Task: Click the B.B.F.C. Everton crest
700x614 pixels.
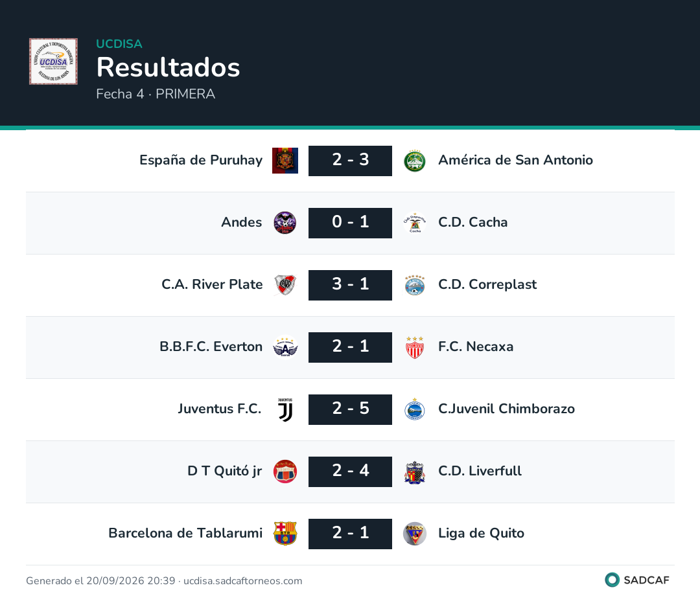Action: [285, 347]
